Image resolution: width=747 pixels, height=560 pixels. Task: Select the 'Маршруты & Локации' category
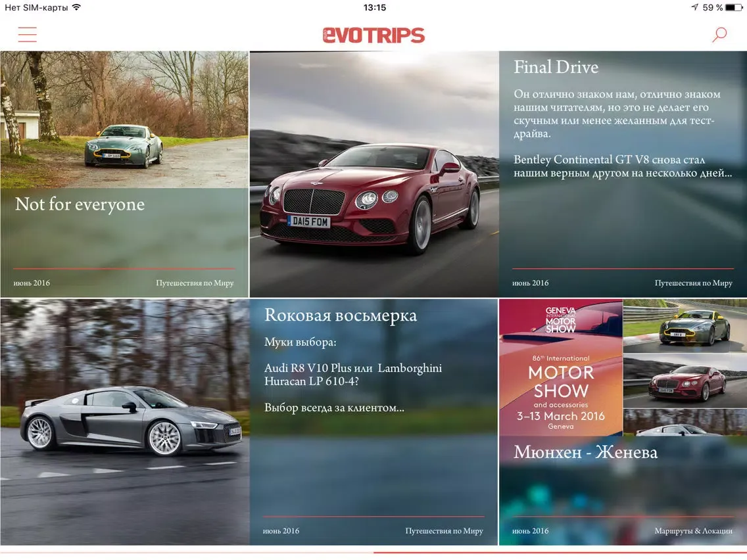pos(694,530)
